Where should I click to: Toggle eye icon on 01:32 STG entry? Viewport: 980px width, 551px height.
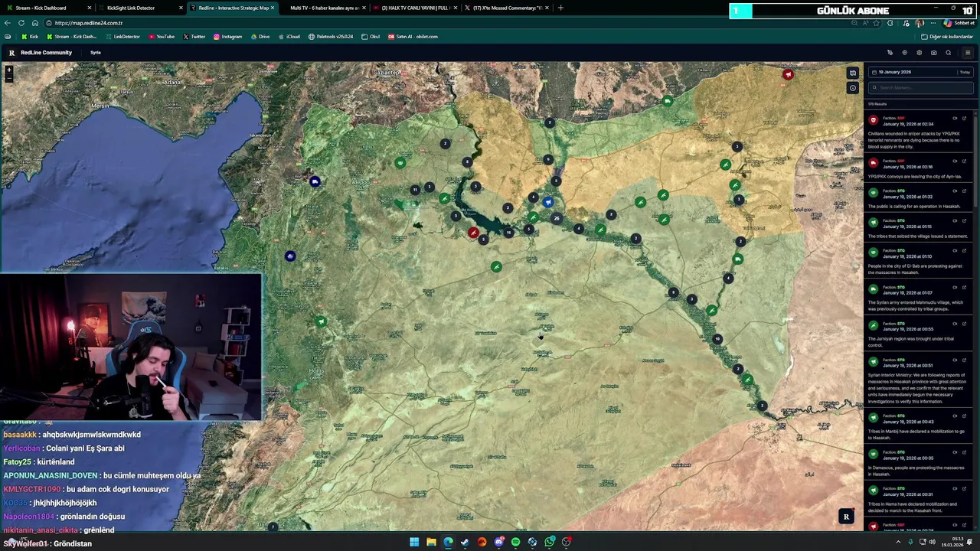(955, 191)
